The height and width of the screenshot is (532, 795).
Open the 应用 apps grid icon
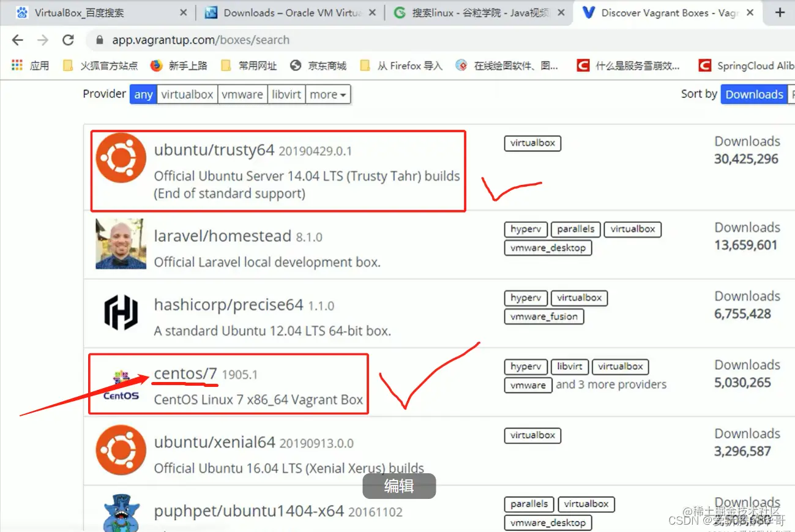click(x=17, y=66)
